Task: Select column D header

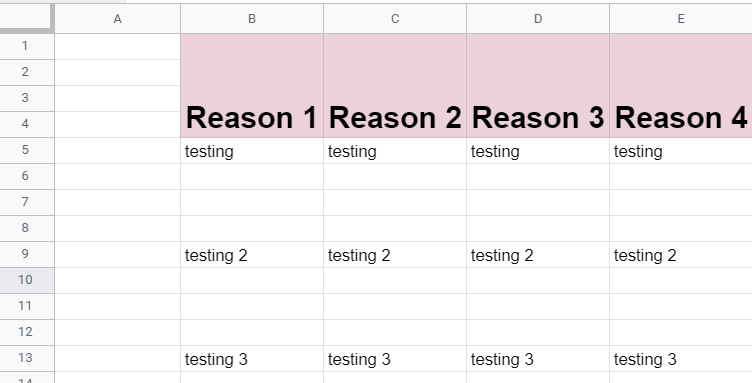Action: [538, 19]
